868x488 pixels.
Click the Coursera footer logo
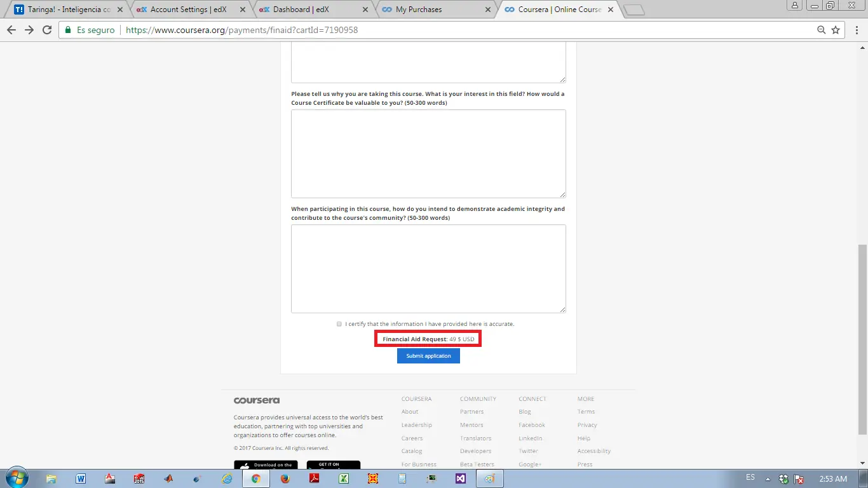[257, 400]
